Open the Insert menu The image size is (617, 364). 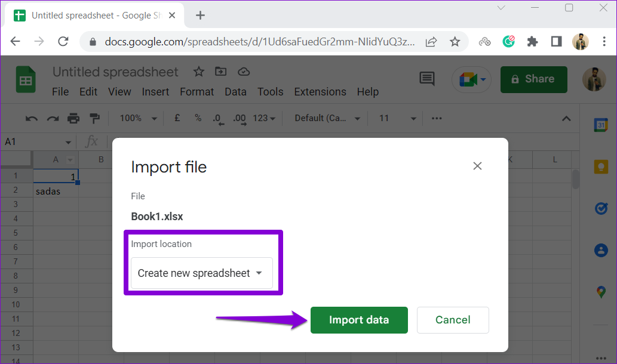(x=155, y=92)
